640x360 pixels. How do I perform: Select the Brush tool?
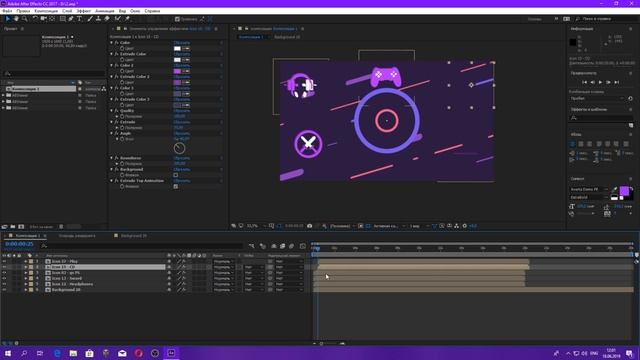click(90, 19)
